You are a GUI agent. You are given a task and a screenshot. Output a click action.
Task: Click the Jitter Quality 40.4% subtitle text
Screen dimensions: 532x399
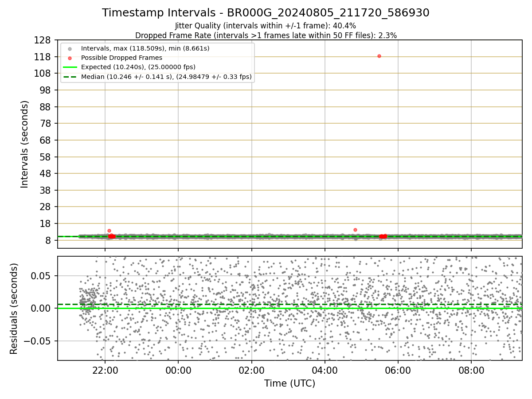point(266,26)
